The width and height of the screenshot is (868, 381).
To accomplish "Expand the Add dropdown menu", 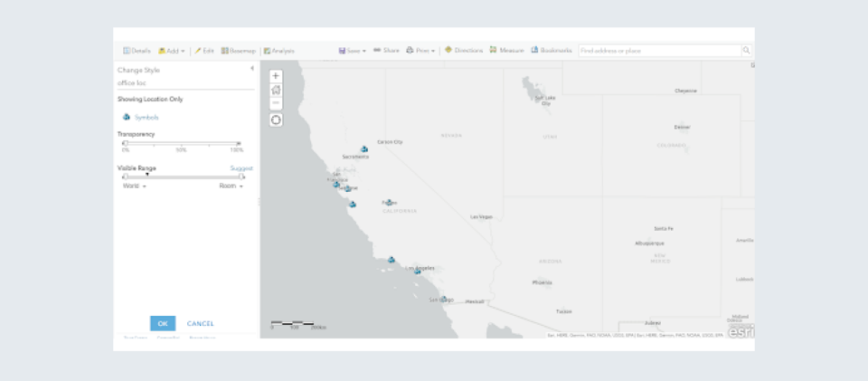I will (x=171, y=51).
